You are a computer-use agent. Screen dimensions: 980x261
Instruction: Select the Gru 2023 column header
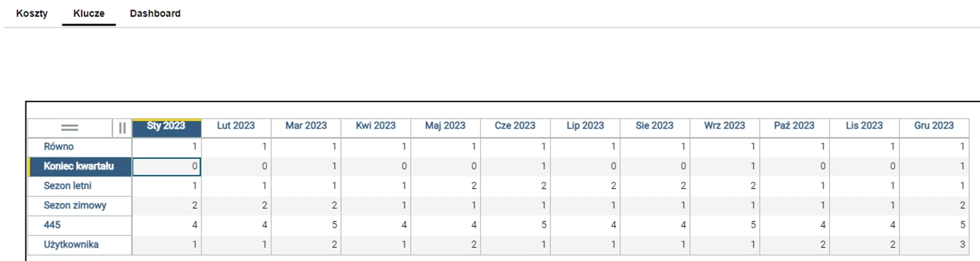(934, 127)
